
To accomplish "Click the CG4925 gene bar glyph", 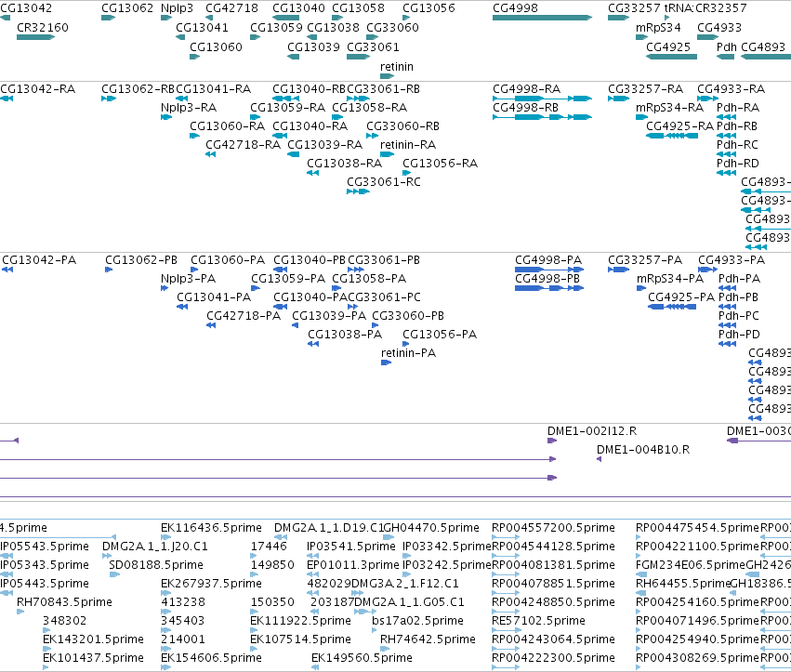I will (671, 57).
